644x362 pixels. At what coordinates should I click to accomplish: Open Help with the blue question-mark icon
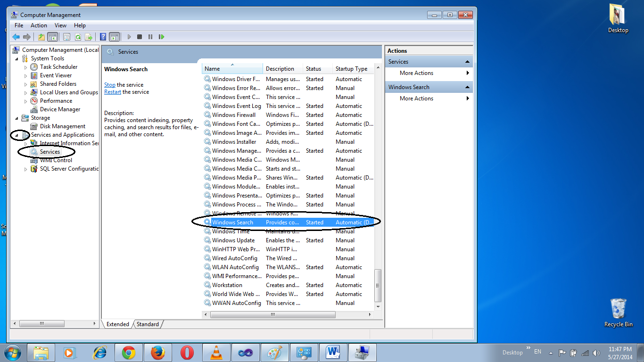(103, 37)
